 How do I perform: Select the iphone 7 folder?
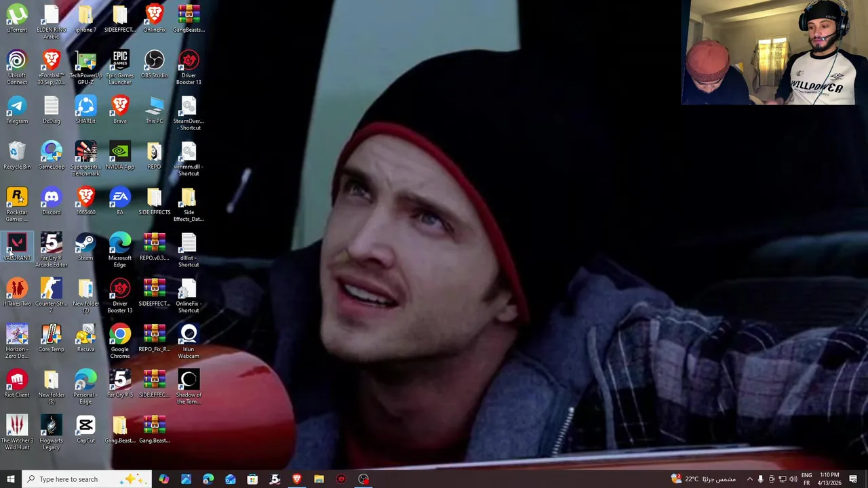click(85, 18)
